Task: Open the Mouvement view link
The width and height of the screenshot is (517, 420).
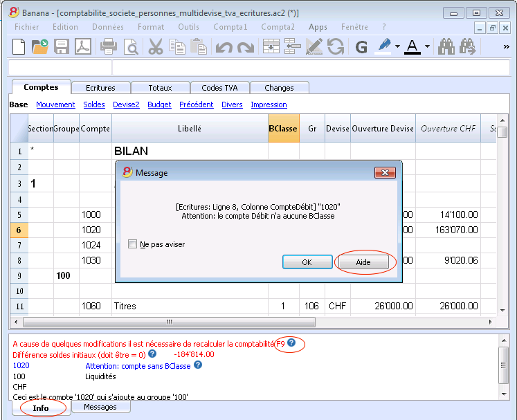Action: 55,104
